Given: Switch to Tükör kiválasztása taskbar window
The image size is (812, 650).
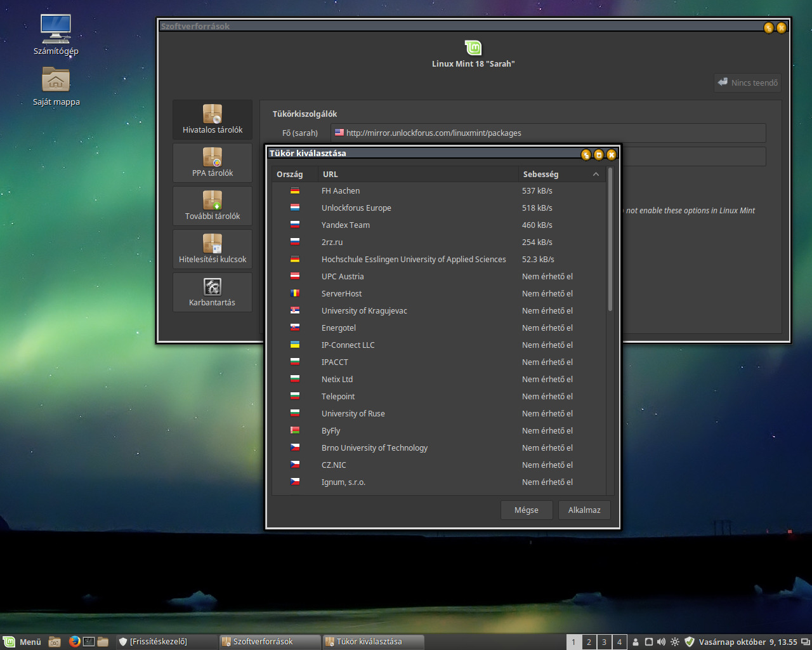Looking at the screenshot, I should pos(373,642).
